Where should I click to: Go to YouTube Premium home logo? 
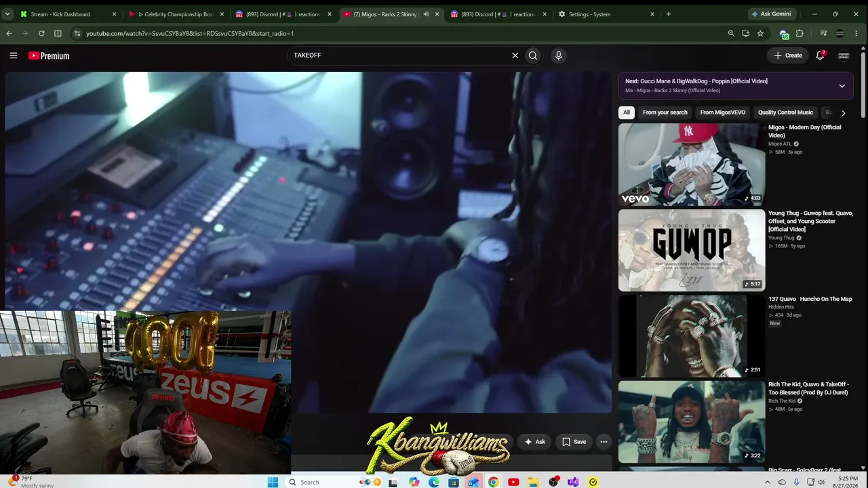pyautogui.click(x=49, y=56)
